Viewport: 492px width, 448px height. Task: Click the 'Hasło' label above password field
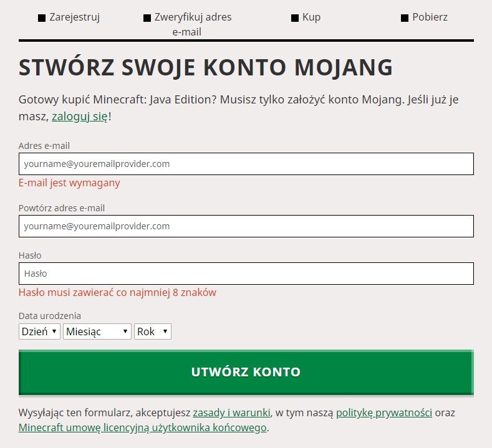click(30, 255)
